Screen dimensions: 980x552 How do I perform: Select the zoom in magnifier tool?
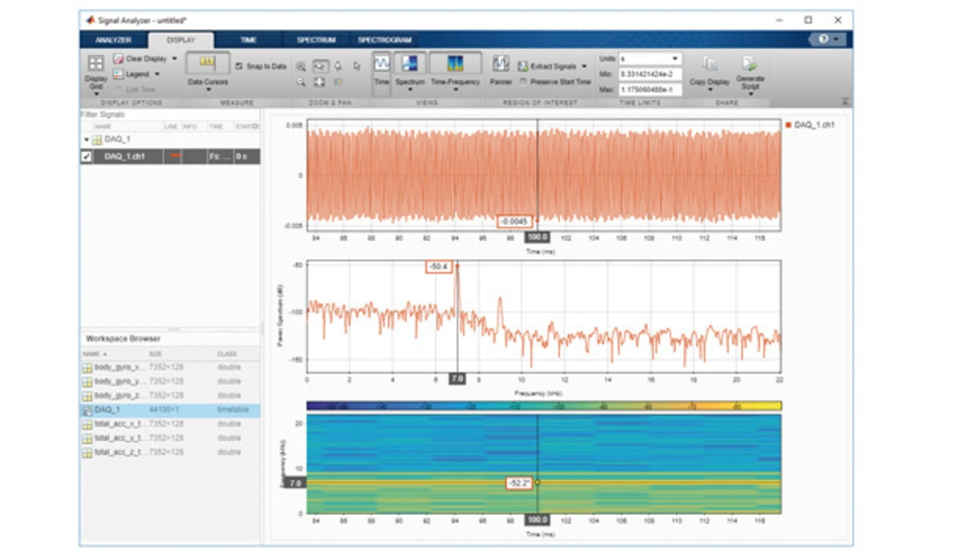point(301,67)
